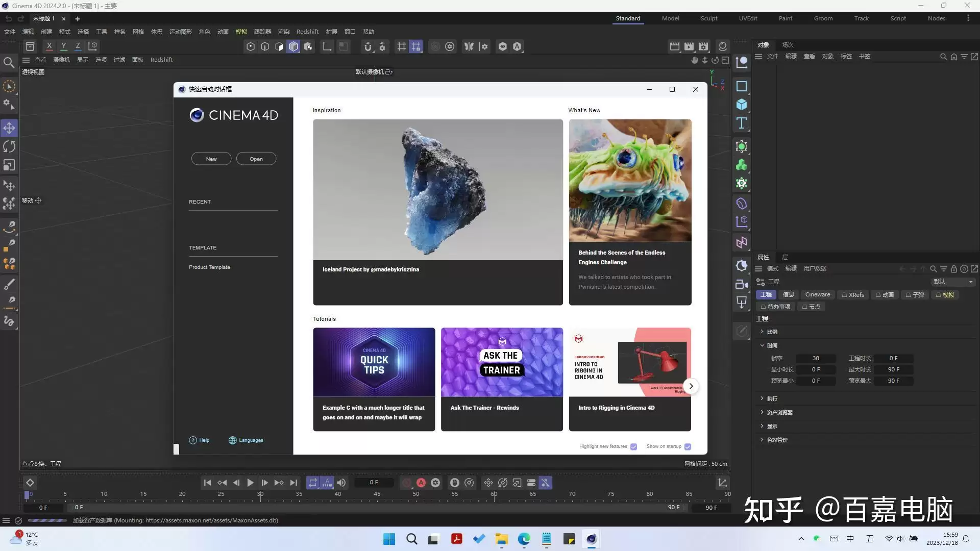Click the green gear generator icon
Image resolution: width=980 pixels, height=551 pixels.
[742, 183]
